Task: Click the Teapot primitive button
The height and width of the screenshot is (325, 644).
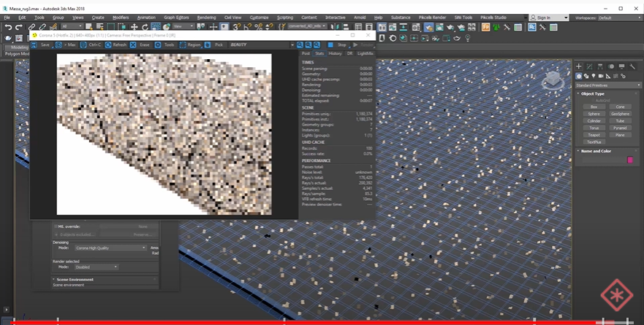Action: [594, 134]
